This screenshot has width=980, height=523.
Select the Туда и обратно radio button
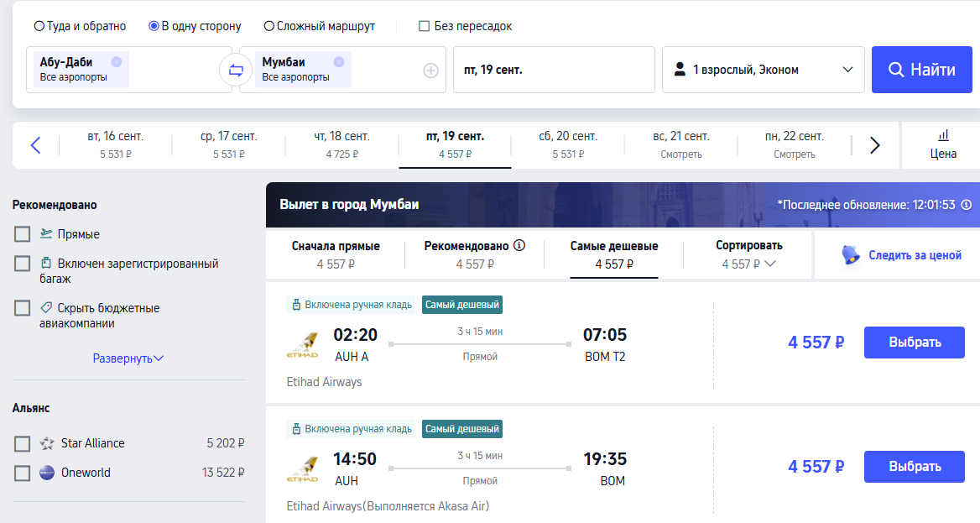(x=39, y=26)
